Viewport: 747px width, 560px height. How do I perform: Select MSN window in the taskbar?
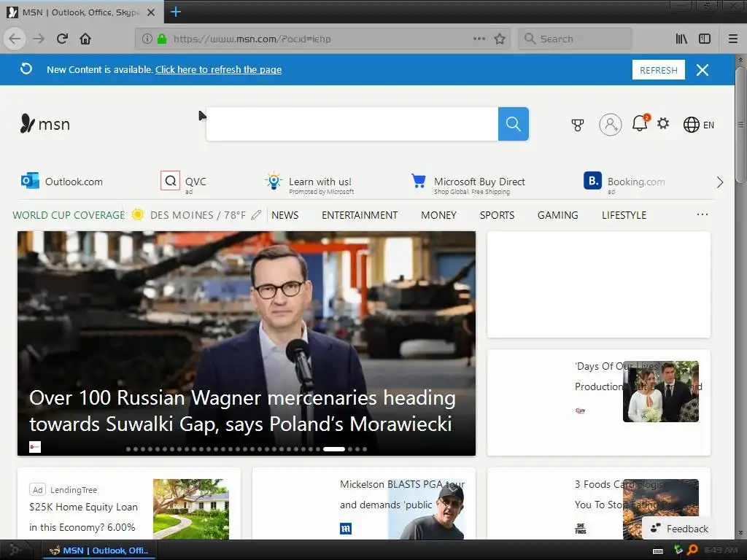coord(100,551)
